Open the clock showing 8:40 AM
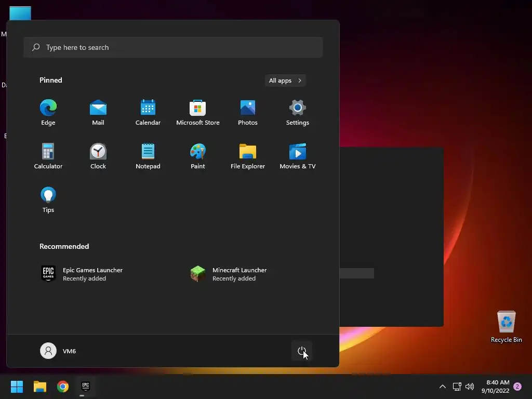The width and height of the screenshot is (532, 399). click(495, 387)
